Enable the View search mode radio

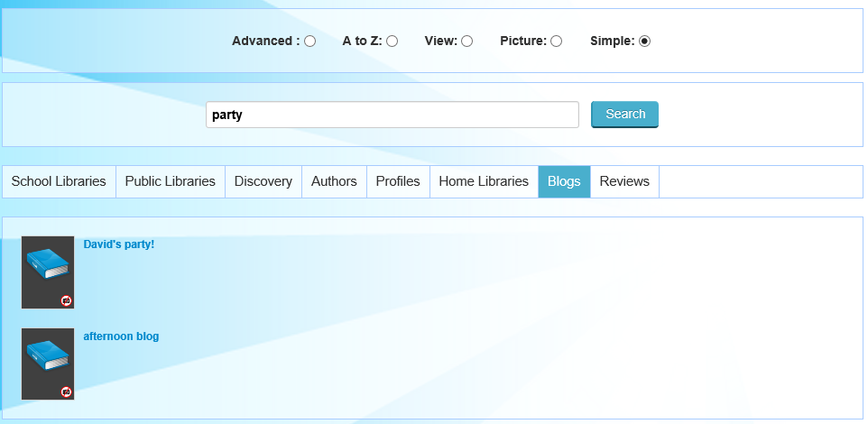click(467, 41)
